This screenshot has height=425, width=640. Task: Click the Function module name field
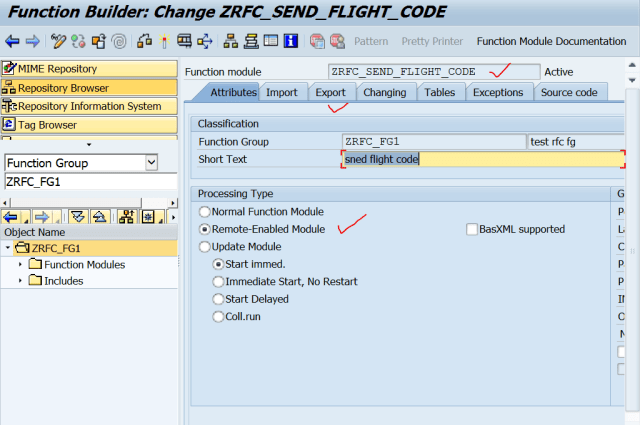click(x=434, y=72)
